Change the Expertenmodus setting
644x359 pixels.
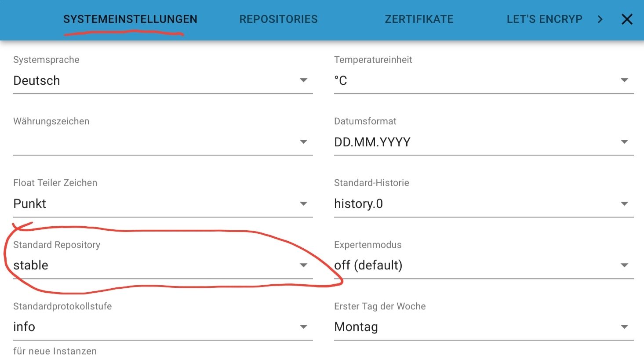484,265
